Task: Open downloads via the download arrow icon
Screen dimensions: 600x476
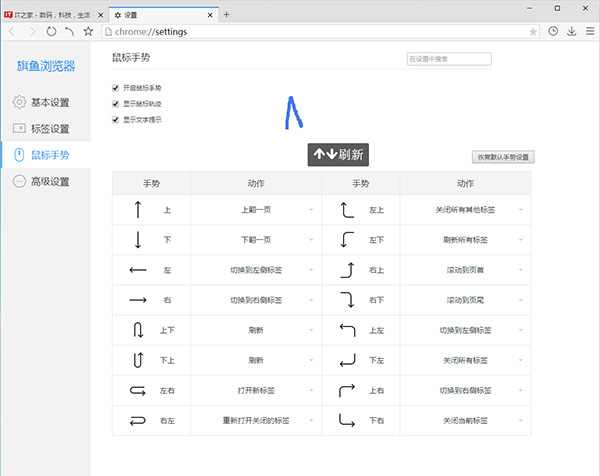Action: click(572, 31)
